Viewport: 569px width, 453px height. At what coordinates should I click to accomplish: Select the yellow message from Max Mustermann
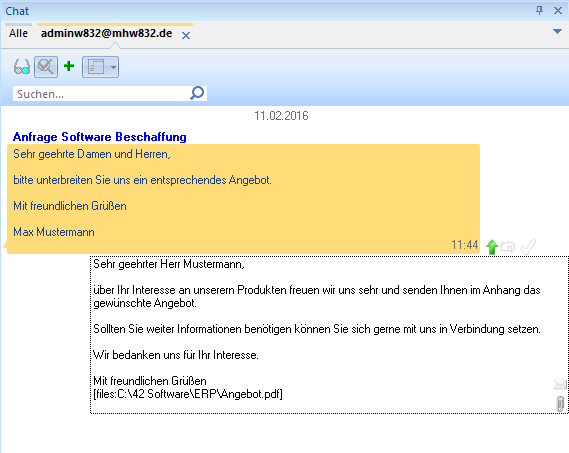[243, 199]
